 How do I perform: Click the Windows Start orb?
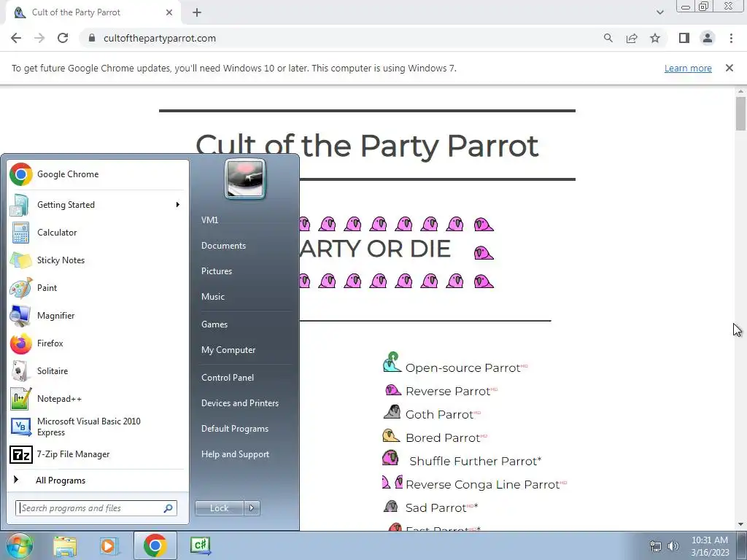click(20, 545)
